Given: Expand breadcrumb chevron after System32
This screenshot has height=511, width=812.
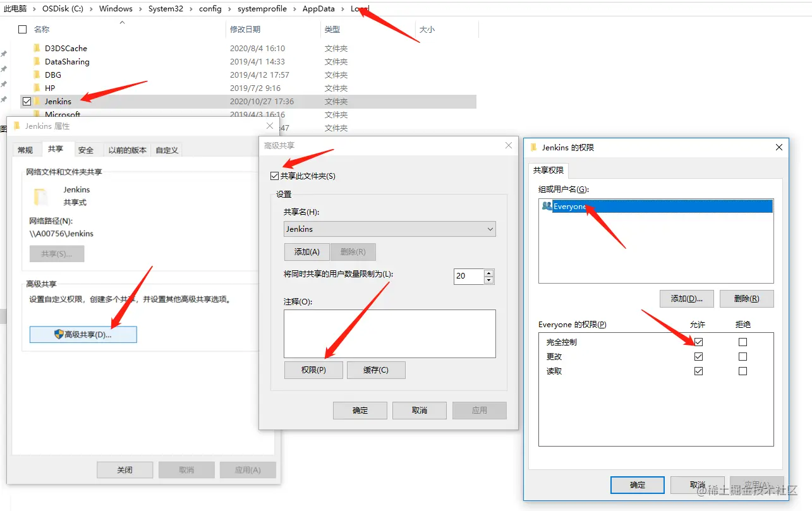Looking at the screenshot, I should [x=191, y=9].
